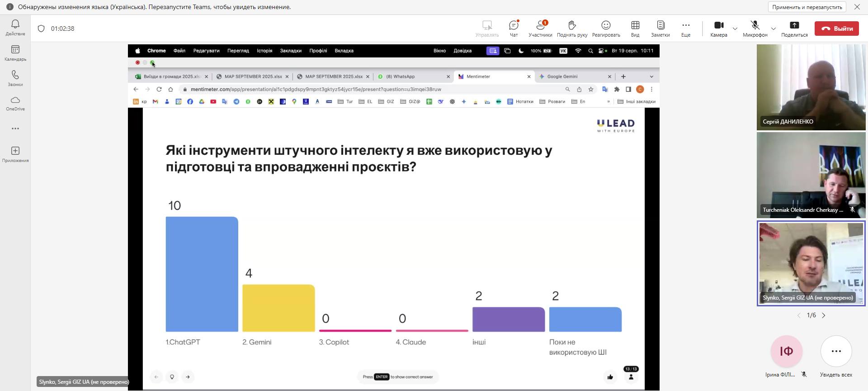Select Сергій ДАНИЛЕНКО's video thumbnail
The image size is (868, 391).
tap(811, 87)
